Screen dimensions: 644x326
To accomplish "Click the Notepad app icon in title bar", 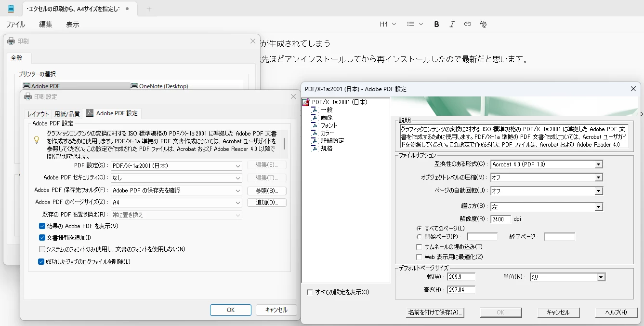I will [11, 9].
